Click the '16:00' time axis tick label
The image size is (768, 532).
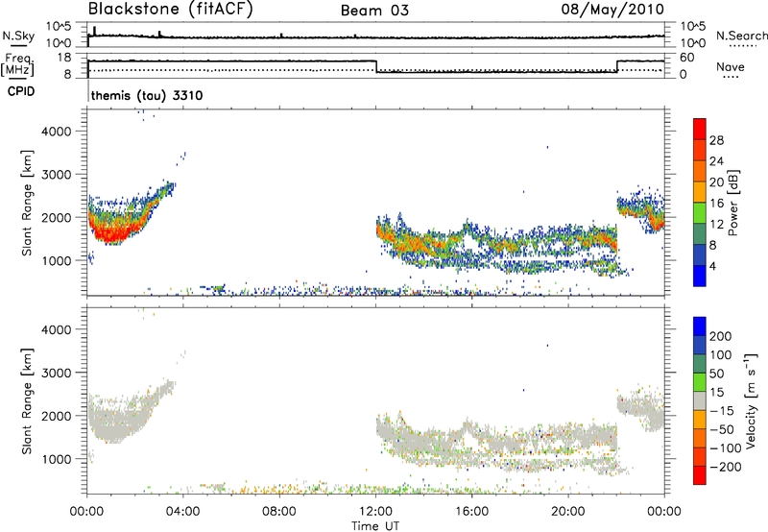pyautogui.click(x=471, y=512)
